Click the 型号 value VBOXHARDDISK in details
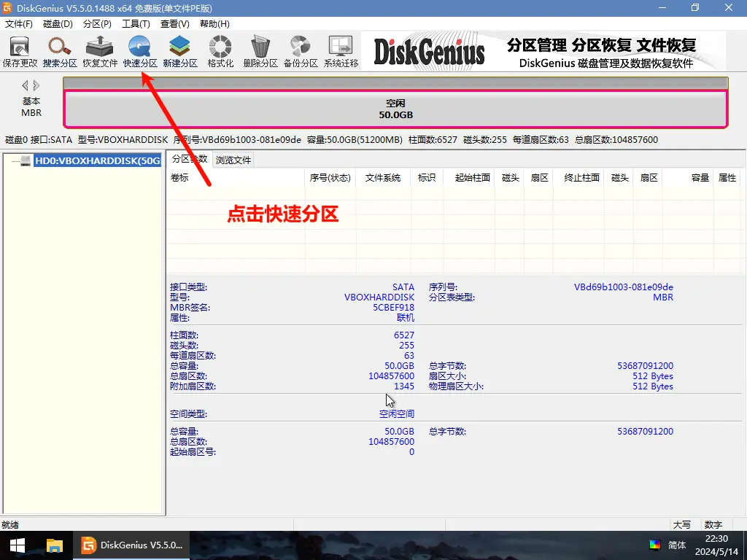The image size is (747, 560). click(x=379, y=297)
